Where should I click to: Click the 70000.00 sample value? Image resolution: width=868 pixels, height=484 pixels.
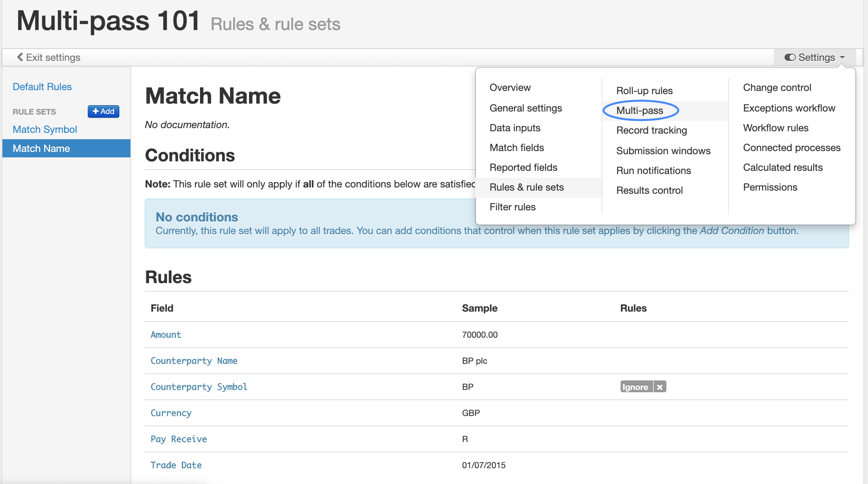[x=479, y=335]
